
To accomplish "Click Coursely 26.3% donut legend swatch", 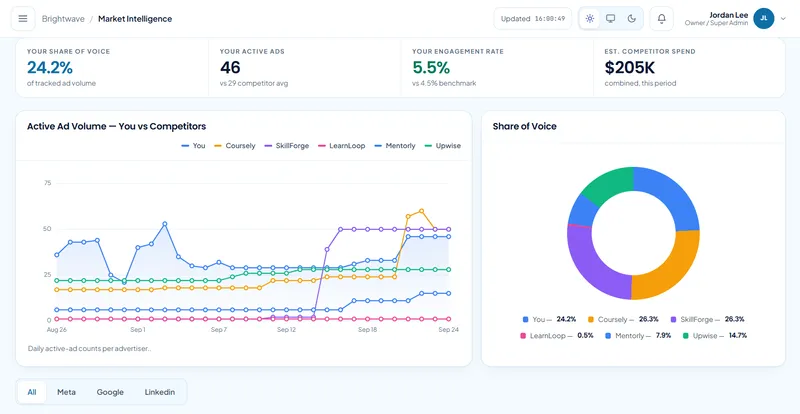I will click(591, 320).
